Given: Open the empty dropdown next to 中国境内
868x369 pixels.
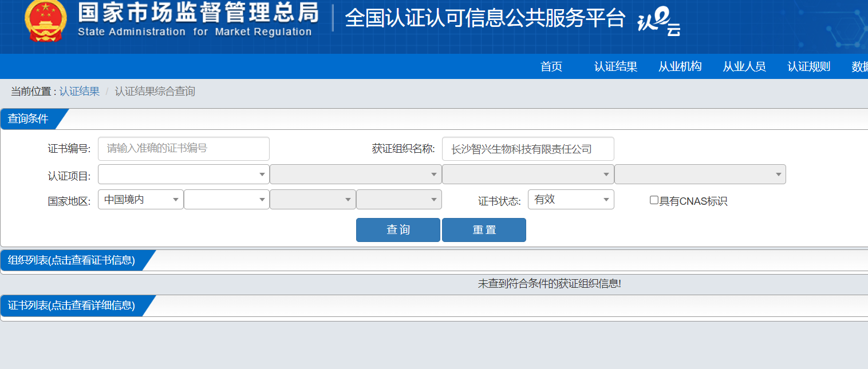Looking at the screenshot, I should pyautogui.click(x=227, y=200).
